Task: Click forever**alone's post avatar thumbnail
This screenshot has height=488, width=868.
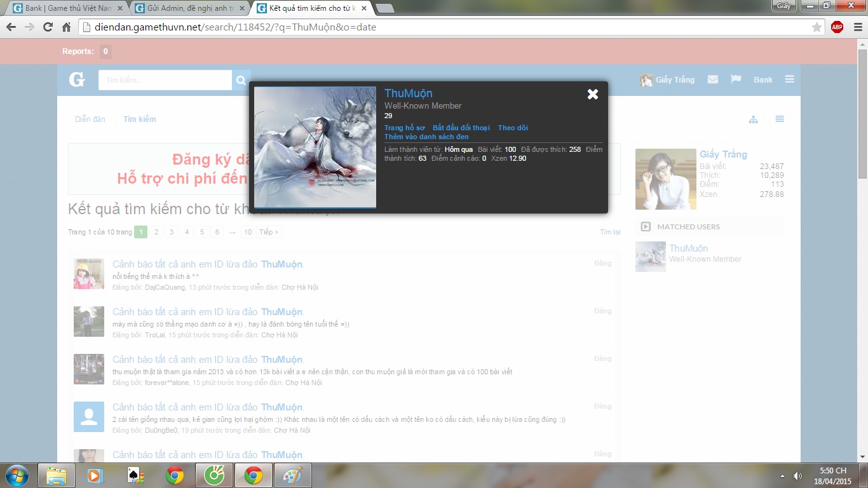Action: tap(89, 369)
